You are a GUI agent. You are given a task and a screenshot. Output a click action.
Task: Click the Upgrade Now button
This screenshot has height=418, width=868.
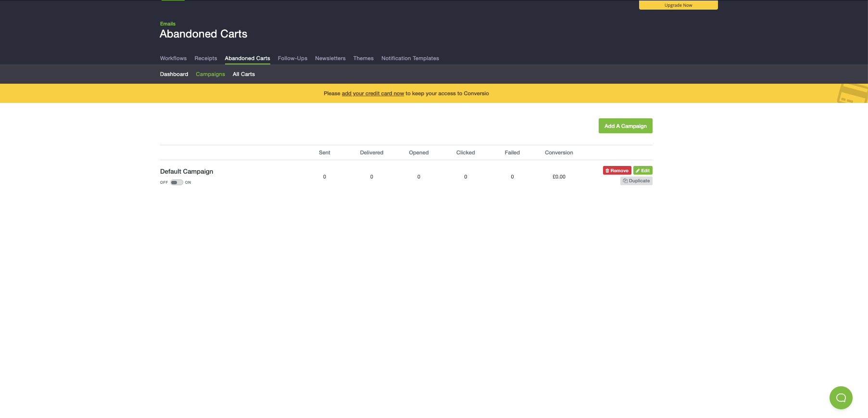(678, 5)
